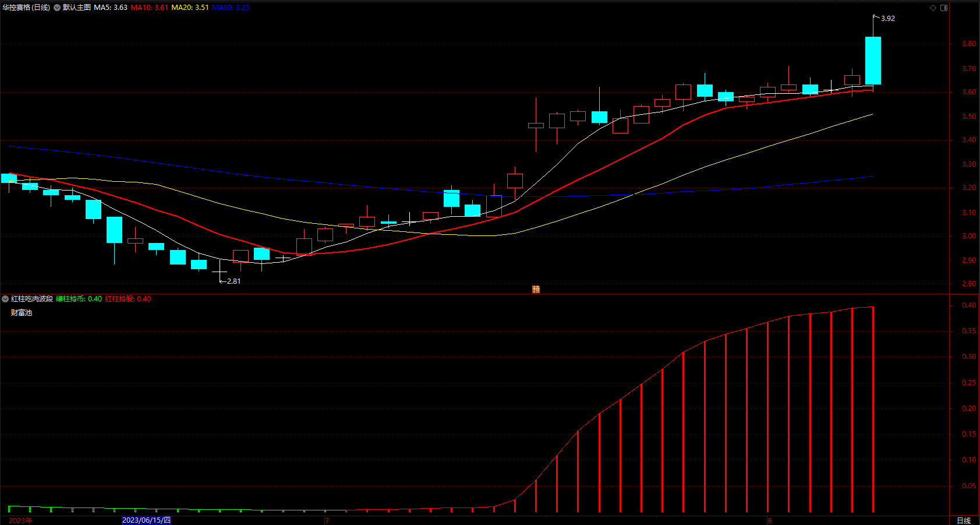980x525 pixels.
Task: Click the 红柱吃肉波段 indicator name
Action: tap(32, 299)
